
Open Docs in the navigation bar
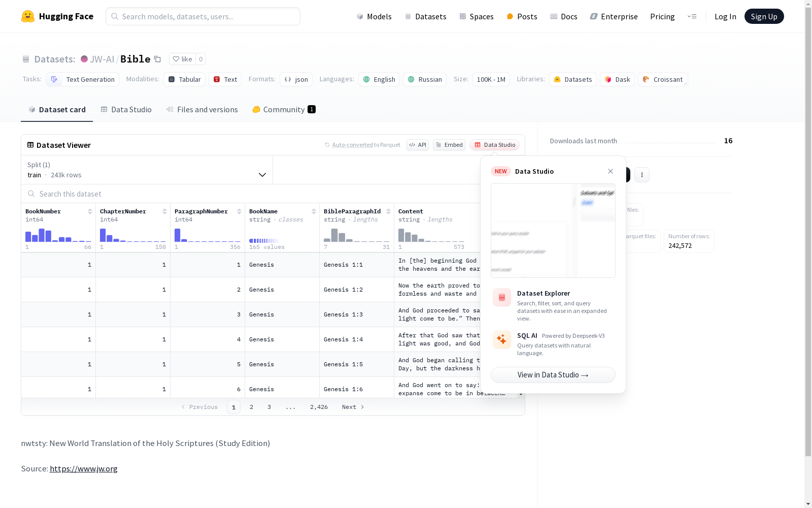coord(564,16)
